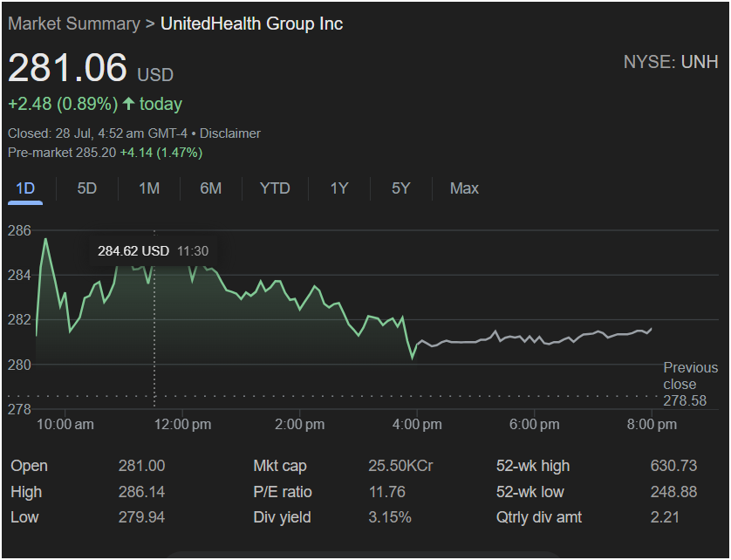Click the 278 price axis label
The height and width of the screenshot is (560, 731).
19,409
